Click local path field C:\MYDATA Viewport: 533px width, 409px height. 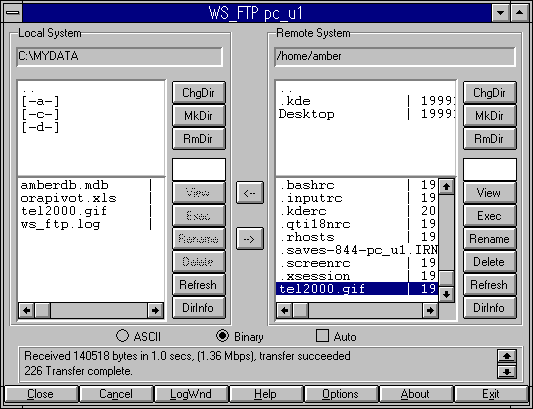tap(119, 56)
